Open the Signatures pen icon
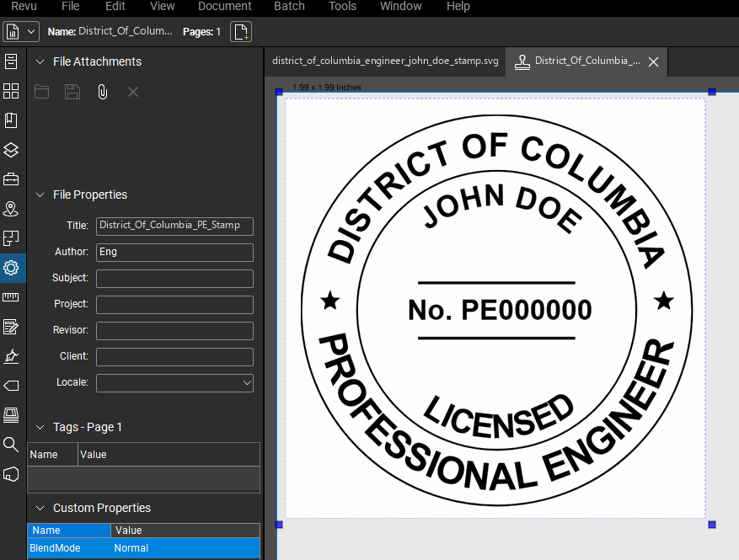739x560 pixels. 11,356
